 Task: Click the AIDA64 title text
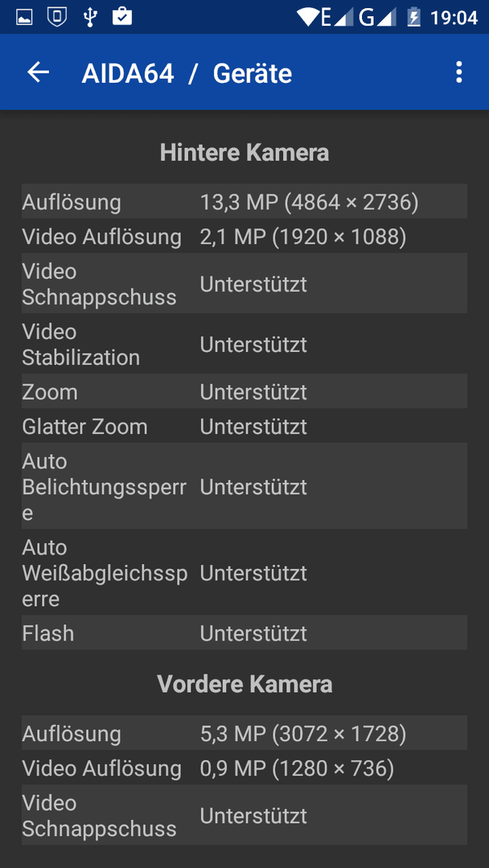[128, 74]
